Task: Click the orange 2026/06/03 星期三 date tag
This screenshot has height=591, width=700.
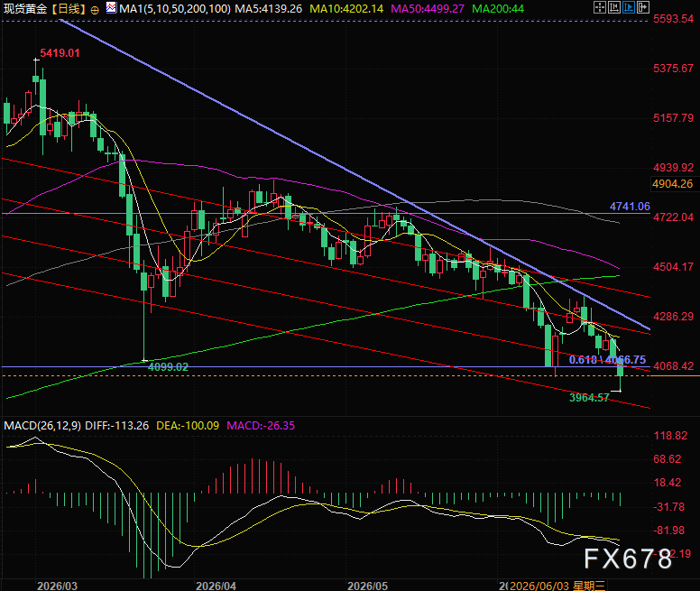Action: point(557,586)
